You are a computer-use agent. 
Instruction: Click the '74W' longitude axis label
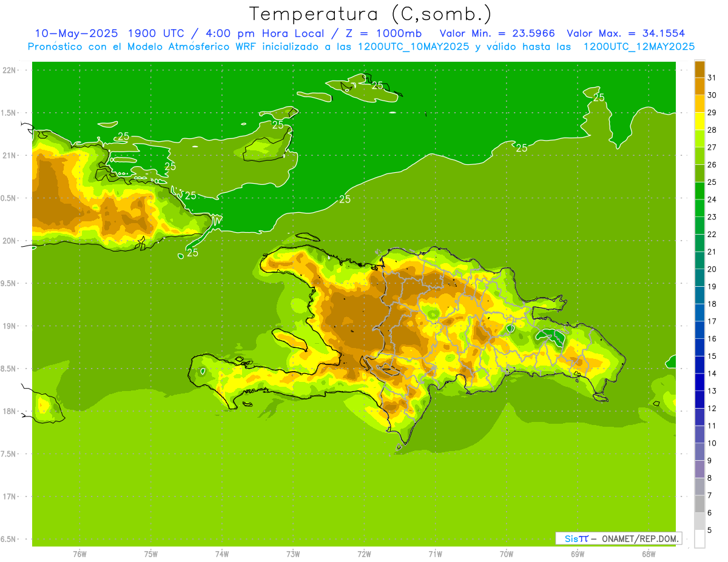pos(222,554)
